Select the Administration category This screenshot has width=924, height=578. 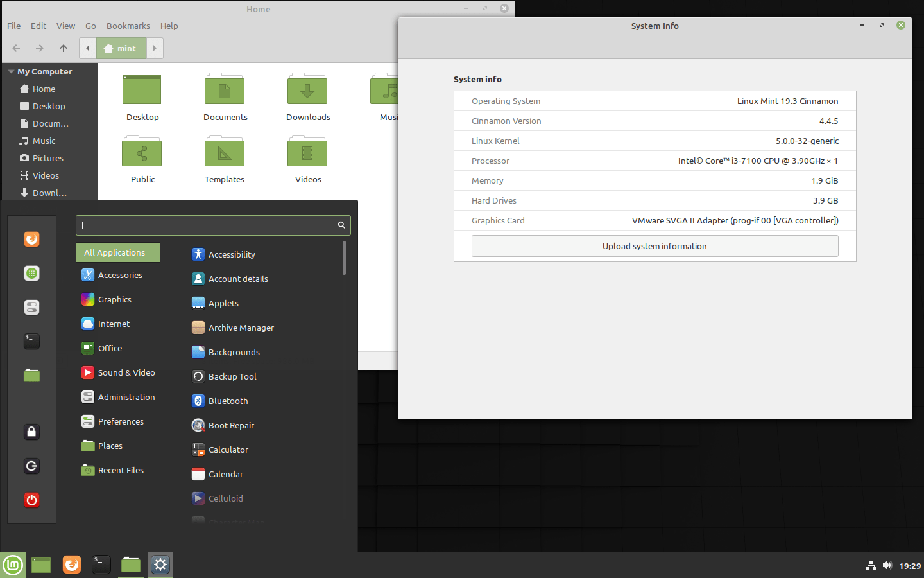(118, 397)
